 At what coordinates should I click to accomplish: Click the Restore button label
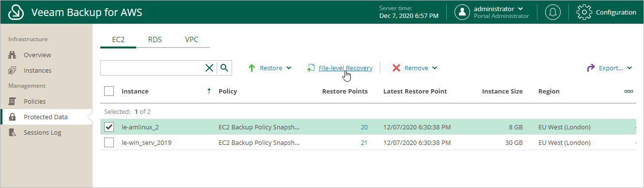point(271,68)
